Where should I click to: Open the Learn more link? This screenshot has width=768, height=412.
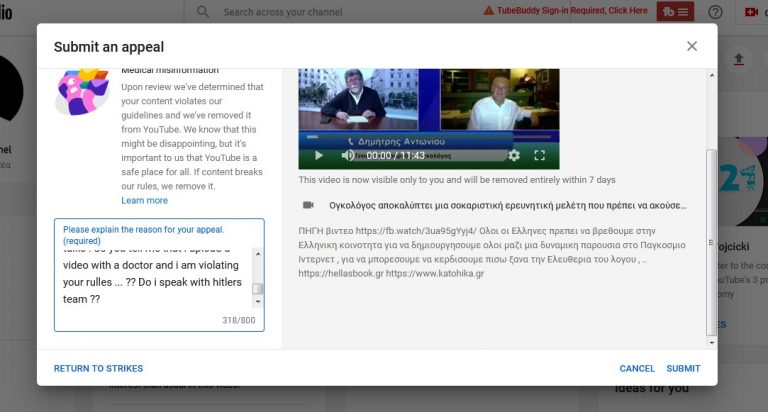point(144,200)
